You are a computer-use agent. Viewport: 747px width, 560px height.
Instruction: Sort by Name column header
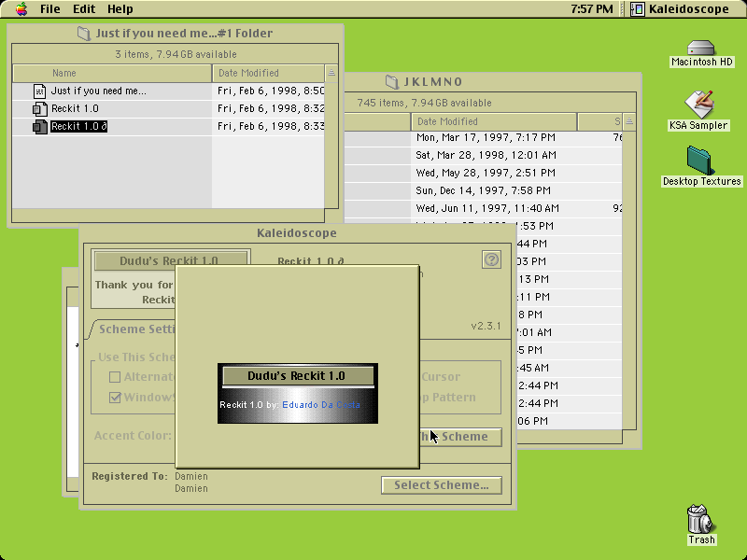coord(112,73)
